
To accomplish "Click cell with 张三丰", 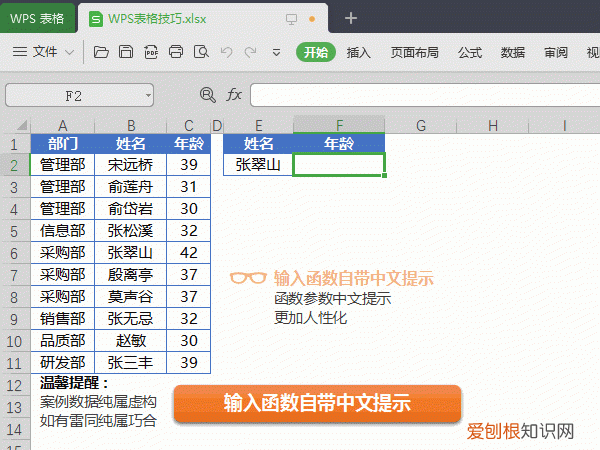I will pos(130,363).
